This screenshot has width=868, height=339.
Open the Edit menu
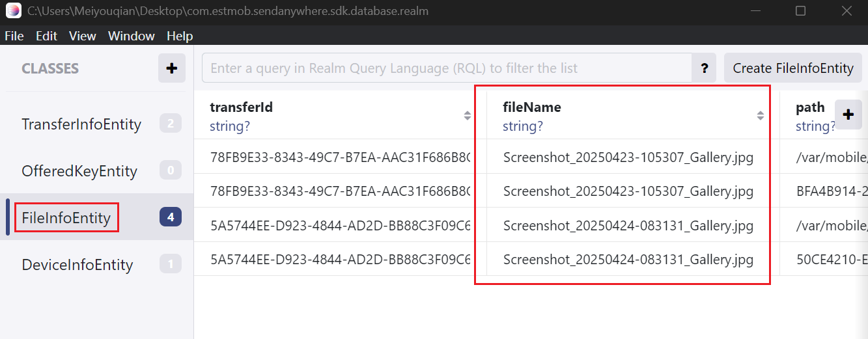pos(46,36)
